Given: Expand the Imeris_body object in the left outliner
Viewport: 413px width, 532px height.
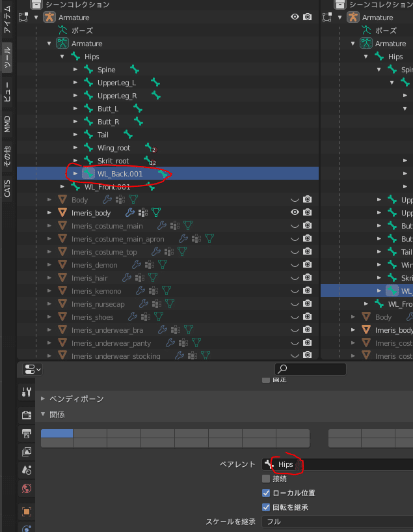Looking at the screenshot, I should (x=49, y=213).
